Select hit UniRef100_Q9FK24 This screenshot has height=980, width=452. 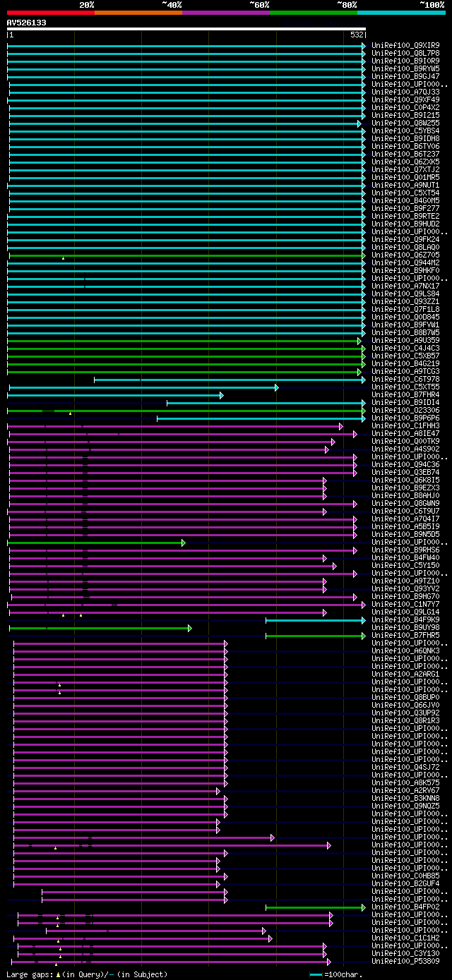pyautogui.click(x=405, y=239)
